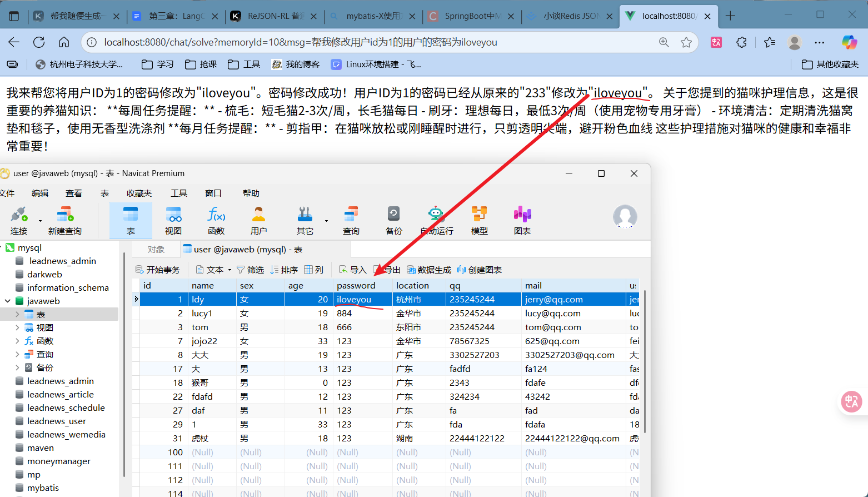
Task: Click cell lucy@qq.com in mail column
Action: pyautogui.click(x=572, y=313)
